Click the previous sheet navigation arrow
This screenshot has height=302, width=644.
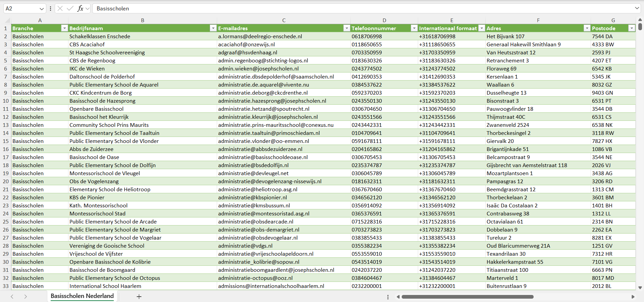[12, 297]
